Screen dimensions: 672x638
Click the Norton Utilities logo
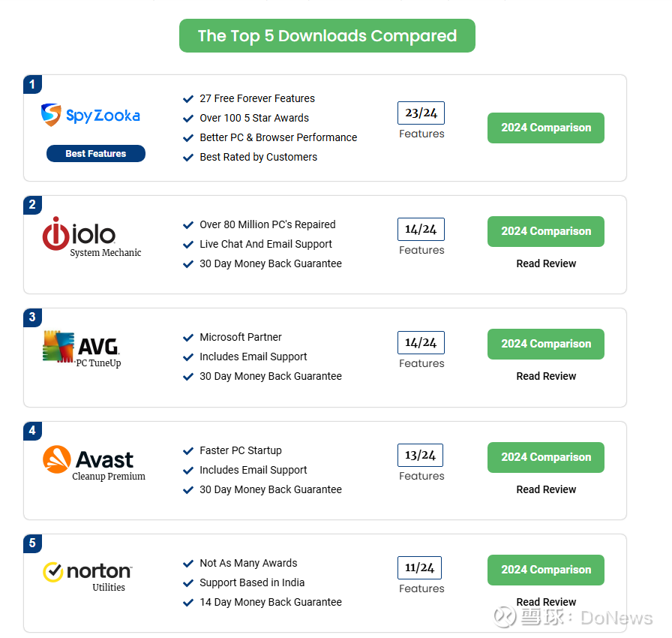(x=88, y=576)
